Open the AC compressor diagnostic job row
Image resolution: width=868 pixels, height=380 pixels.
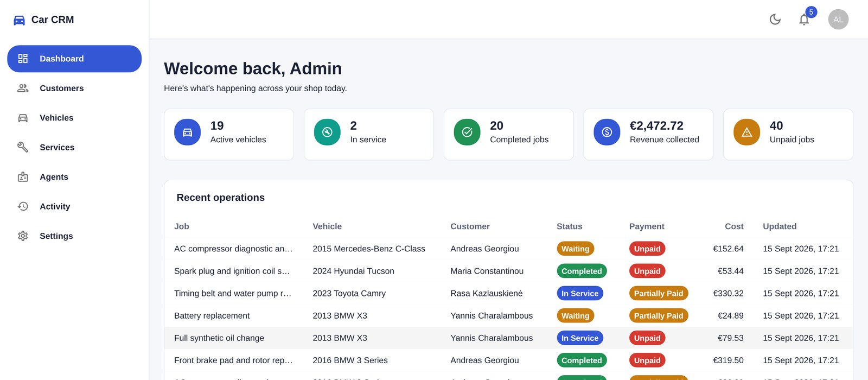(x=508, y=249)
